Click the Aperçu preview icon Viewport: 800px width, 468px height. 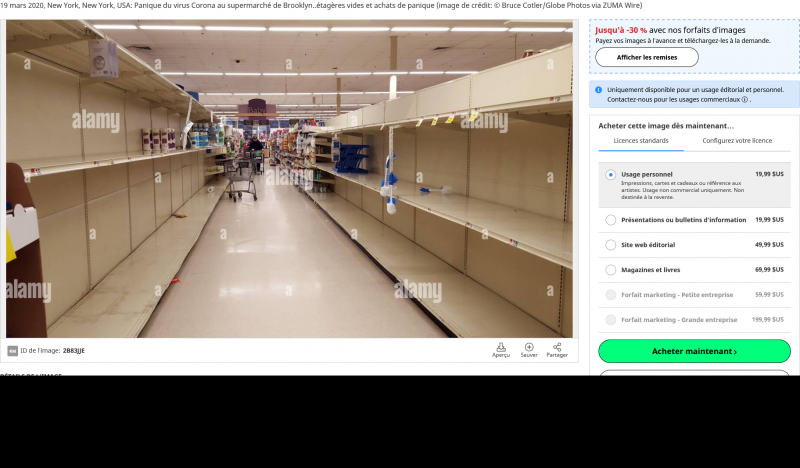501,347
